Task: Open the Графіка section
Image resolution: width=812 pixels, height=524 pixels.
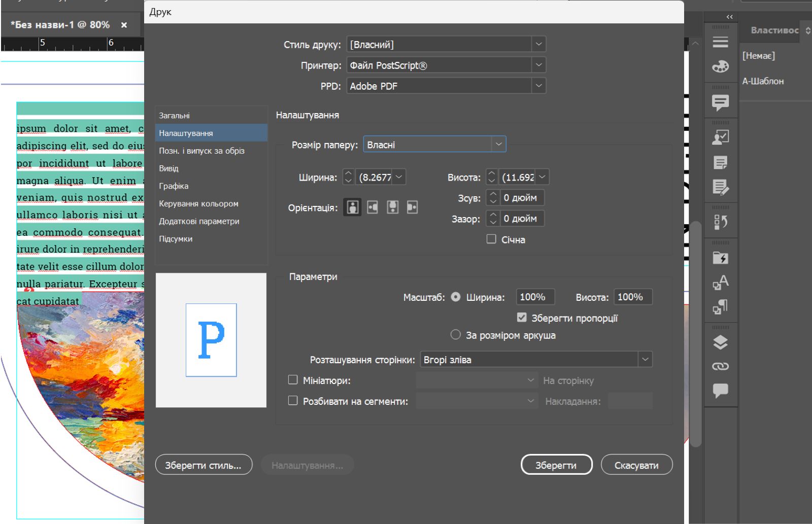Action: [211, 186]
